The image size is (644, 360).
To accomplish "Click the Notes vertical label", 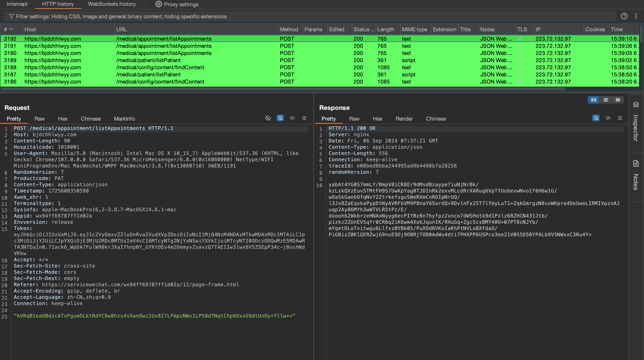I will click(x=636, y=182).
